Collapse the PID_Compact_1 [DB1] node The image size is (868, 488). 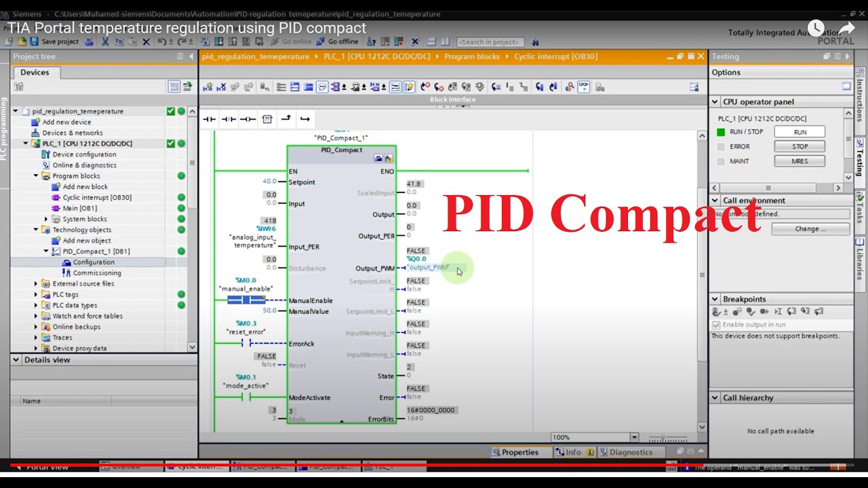pyautogui.click(x=46, y=251)
